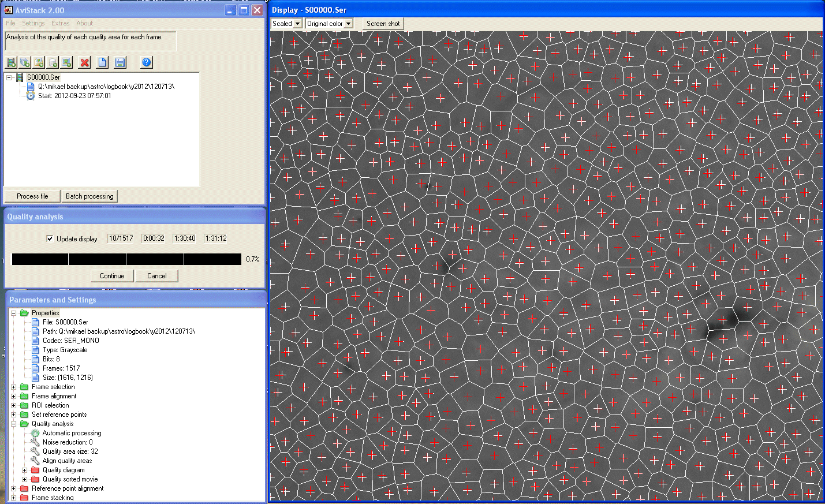The width and height of the screenshot is (825, 504).
Task: Click the page icon next to File: S00000.Ser
Action: [35, 322]
